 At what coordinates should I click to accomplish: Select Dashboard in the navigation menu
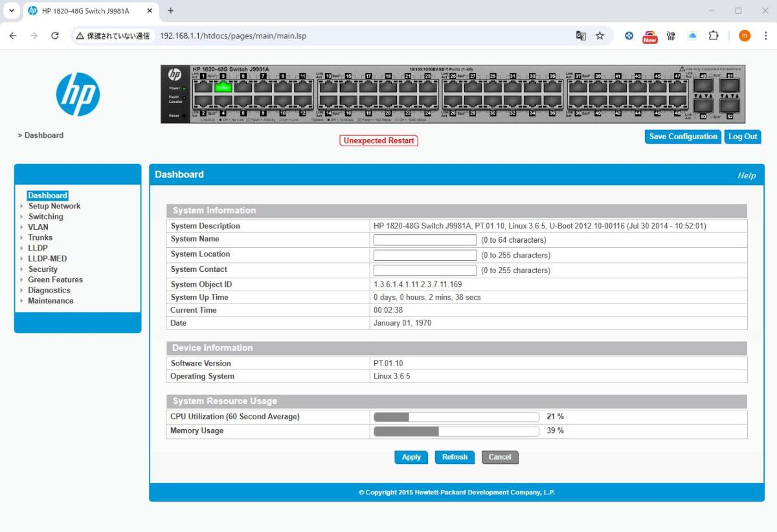pos(47,195)
